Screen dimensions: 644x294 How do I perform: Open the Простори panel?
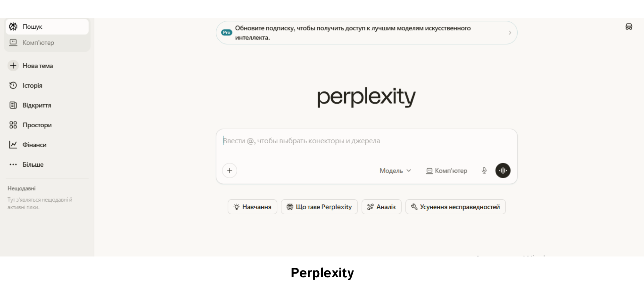pos(37,125)
